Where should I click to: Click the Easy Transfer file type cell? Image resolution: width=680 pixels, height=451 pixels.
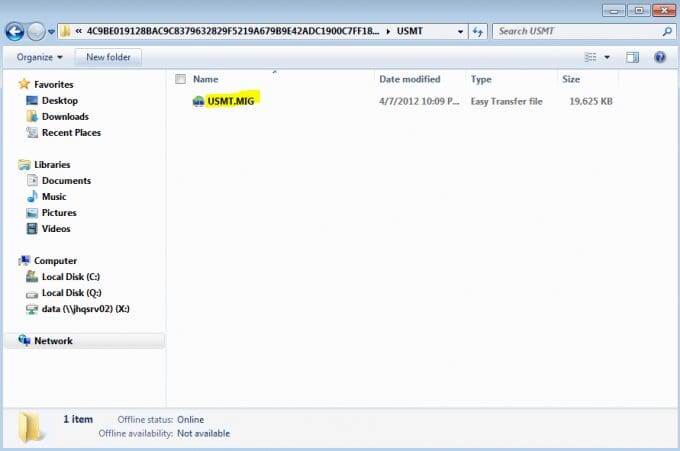pyautogui.click(x=507, y=101)
